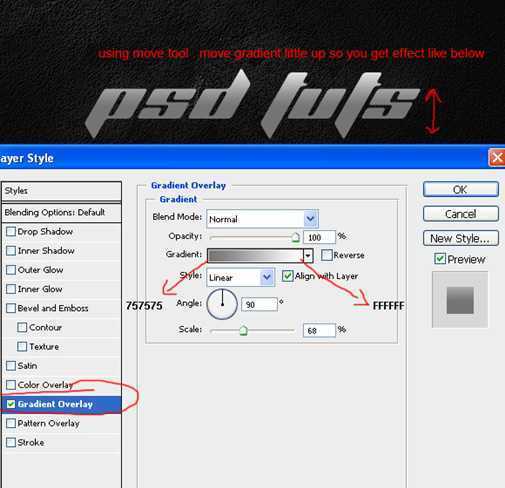Viewport: 505px width, 488px height.
Task: Open the Style Linear dropdown
Action: pos(241,277)
